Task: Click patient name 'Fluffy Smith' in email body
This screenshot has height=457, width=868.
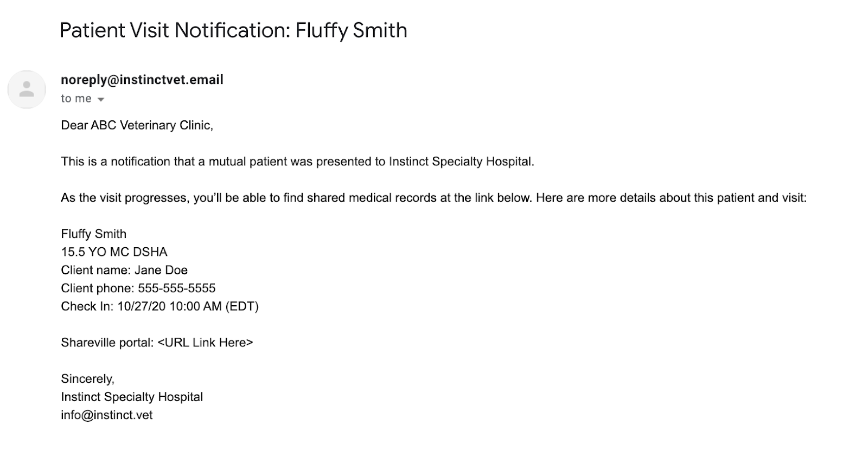Action: (94, 234)
